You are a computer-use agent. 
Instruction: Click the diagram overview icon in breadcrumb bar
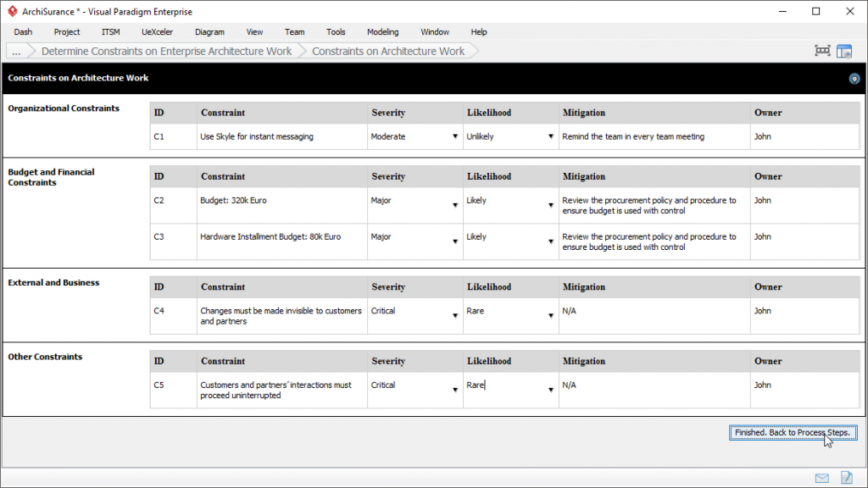822,51
